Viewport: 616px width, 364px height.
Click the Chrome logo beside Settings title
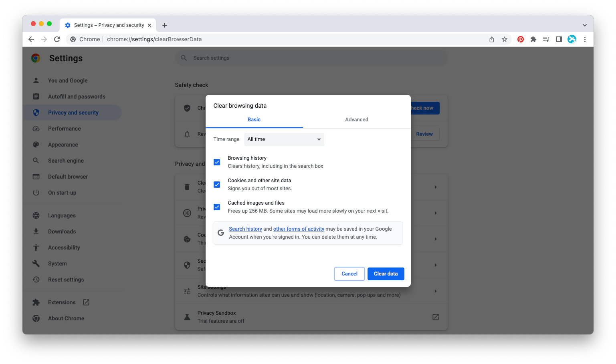[x=36, y=58]
